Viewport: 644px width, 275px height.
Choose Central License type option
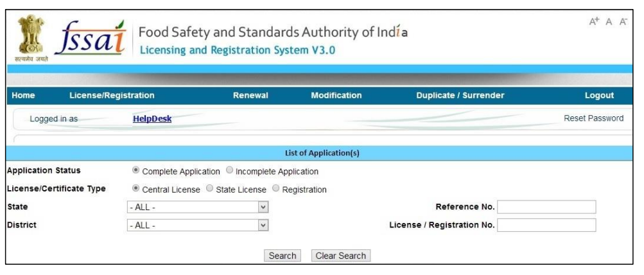pyautogui.click(x=135, y=189)
